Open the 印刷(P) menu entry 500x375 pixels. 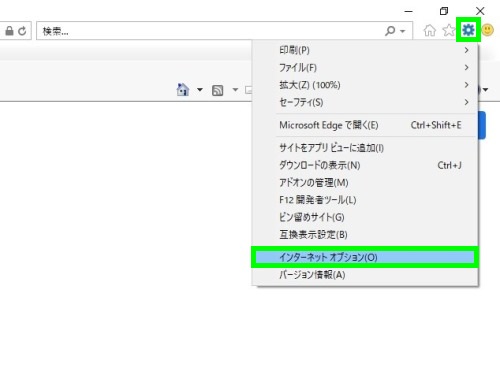(x=365, y=50)
